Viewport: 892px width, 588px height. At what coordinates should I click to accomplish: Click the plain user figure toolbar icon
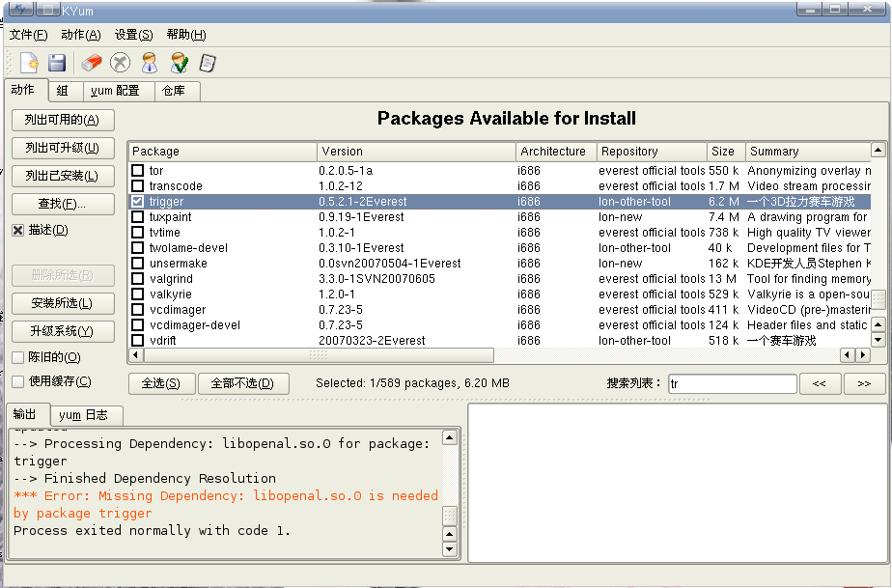[150, 63]
